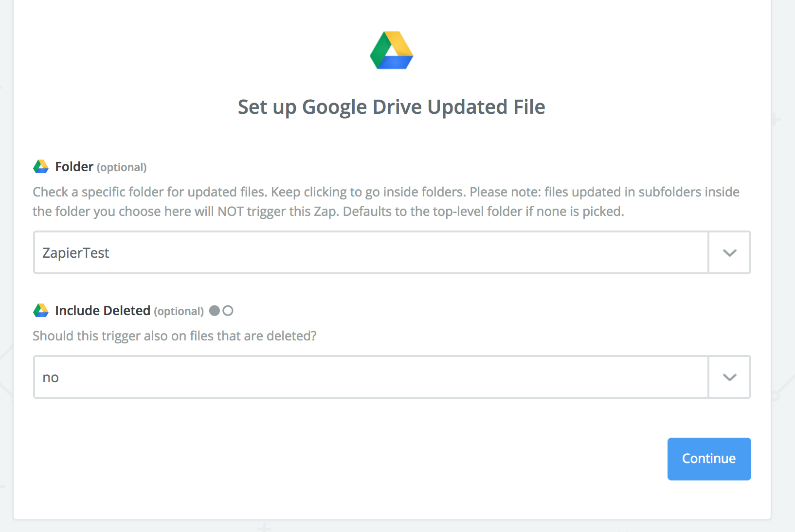
Task: Click the faint circle node at right edge
Action: coord(775,396)
